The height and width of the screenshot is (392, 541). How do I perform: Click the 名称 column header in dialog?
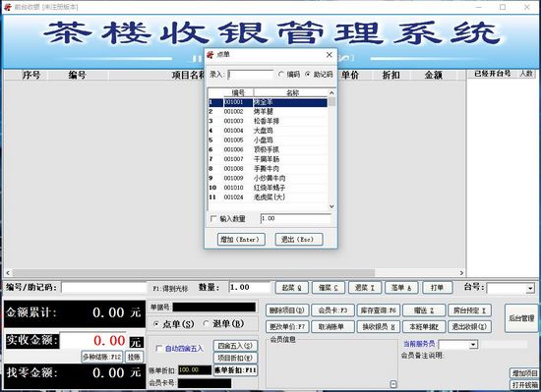coord(292,92)
